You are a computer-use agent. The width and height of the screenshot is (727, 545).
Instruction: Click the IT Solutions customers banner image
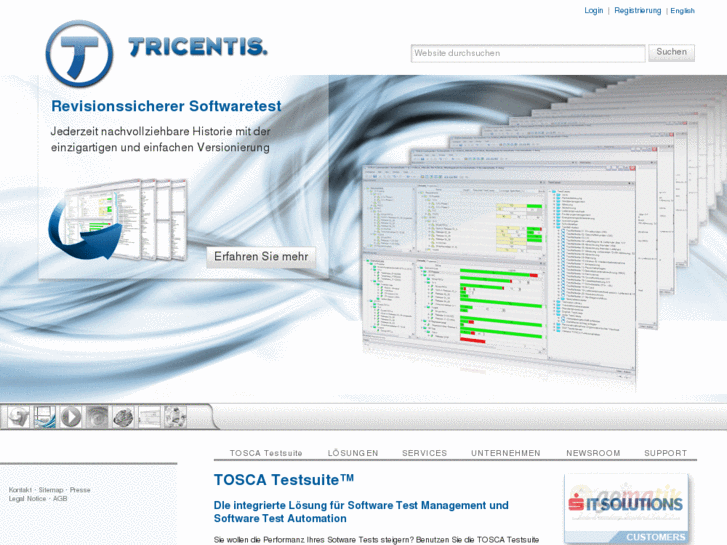click(x=626, y=509)
